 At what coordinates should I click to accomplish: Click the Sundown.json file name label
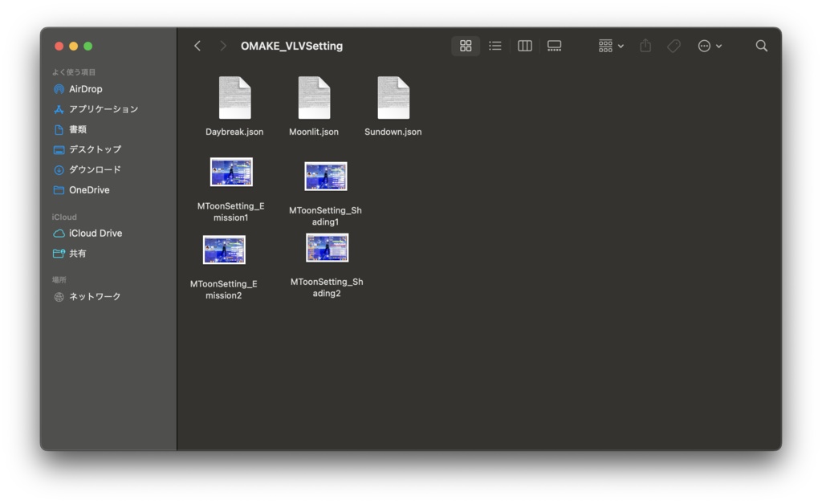(x=393, y=132)
